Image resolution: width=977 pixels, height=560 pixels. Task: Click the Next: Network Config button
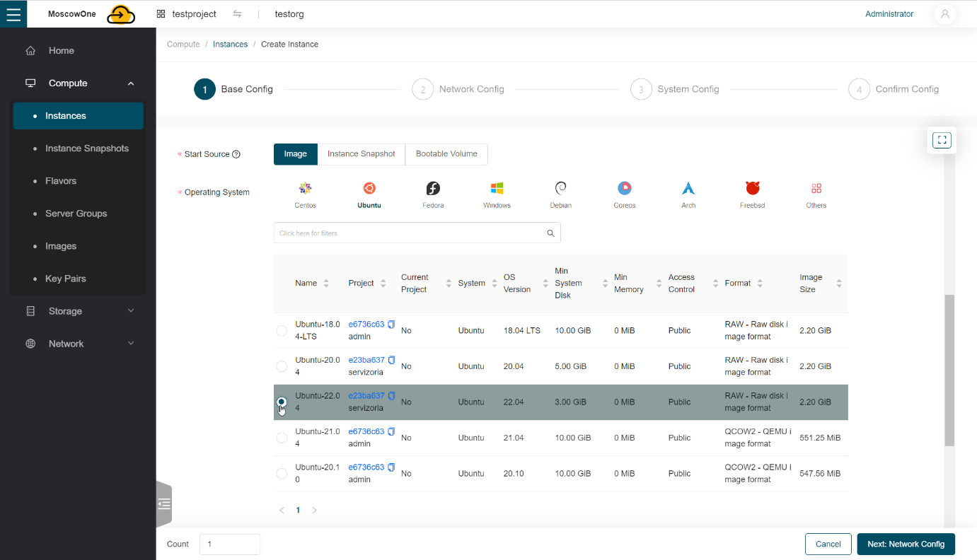click(x=906, y=544)
